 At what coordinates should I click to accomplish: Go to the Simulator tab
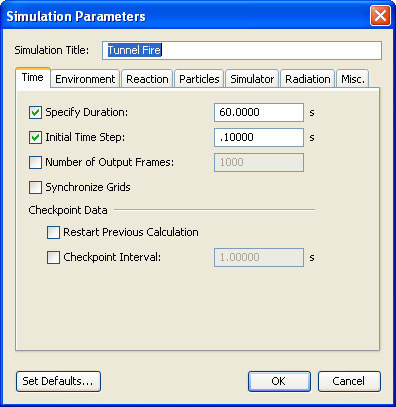pyautogui.click(x=252, y=79)
